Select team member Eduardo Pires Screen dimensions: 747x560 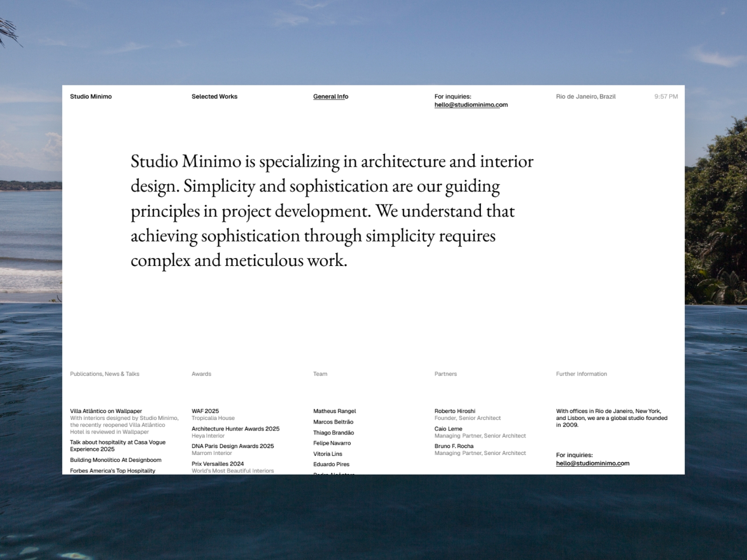pos(331,464)
